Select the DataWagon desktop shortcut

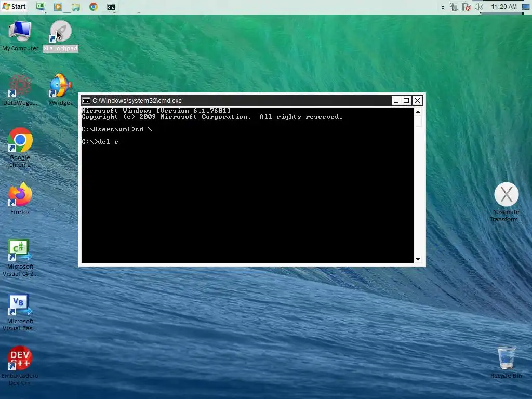click(20, 90)
